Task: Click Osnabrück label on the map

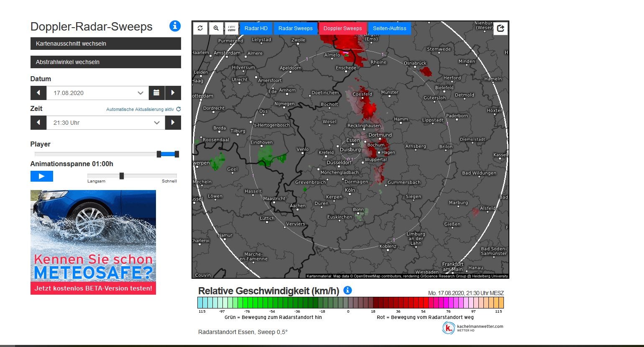Action: tap(415, 63)
